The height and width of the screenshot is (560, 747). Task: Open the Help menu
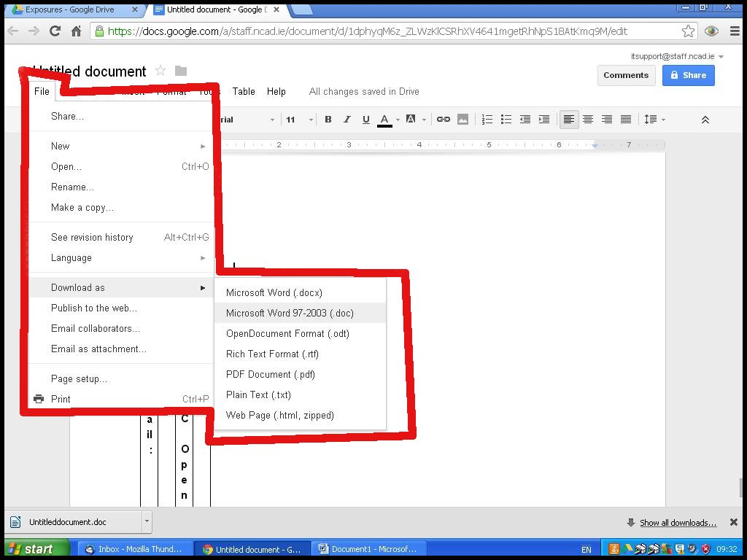(x=276, y=91)
